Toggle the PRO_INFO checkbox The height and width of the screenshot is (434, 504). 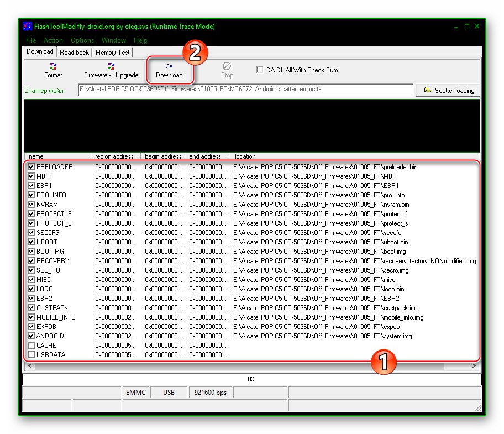click(31, 195)
